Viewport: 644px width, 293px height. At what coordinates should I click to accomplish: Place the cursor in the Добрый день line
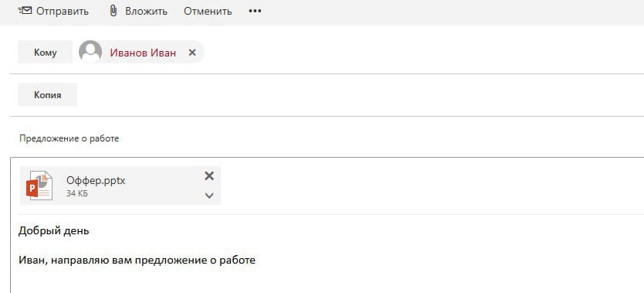[x=54, y=231]
